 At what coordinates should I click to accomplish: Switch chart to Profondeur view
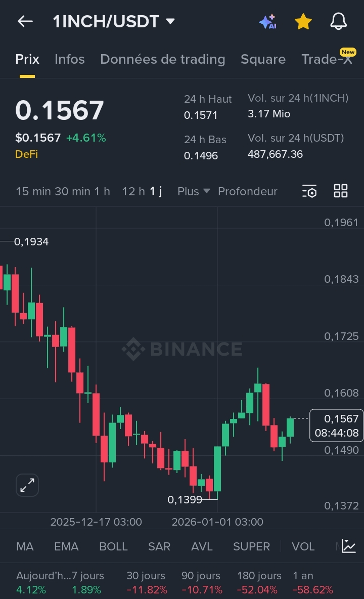tap(248, 191)
